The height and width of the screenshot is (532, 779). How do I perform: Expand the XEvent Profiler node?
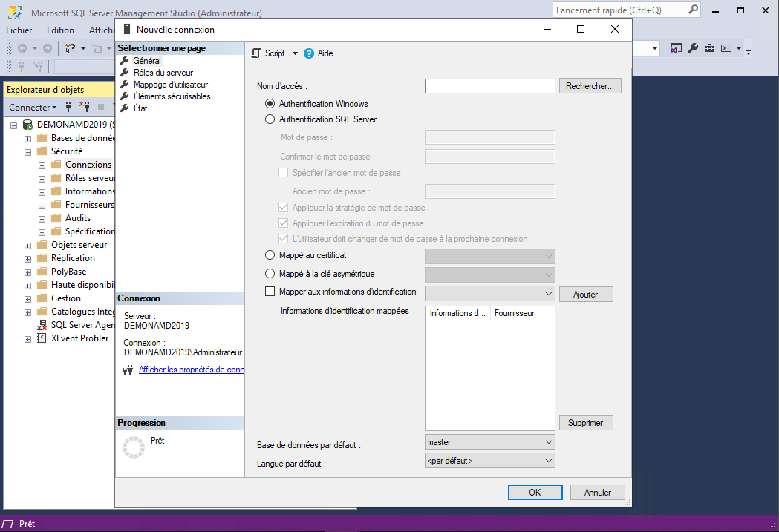click(27, 339)
